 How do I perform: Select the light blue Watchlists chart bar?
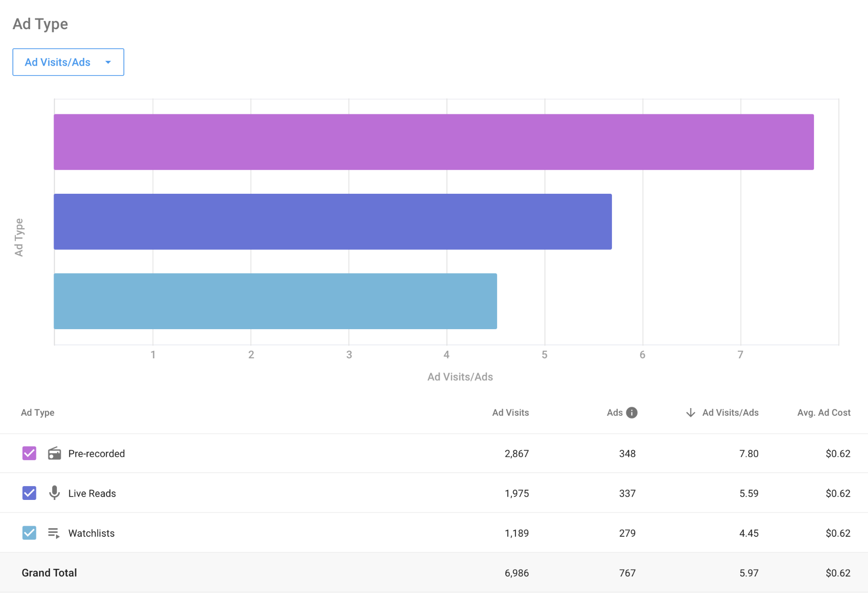pos(275,301)
